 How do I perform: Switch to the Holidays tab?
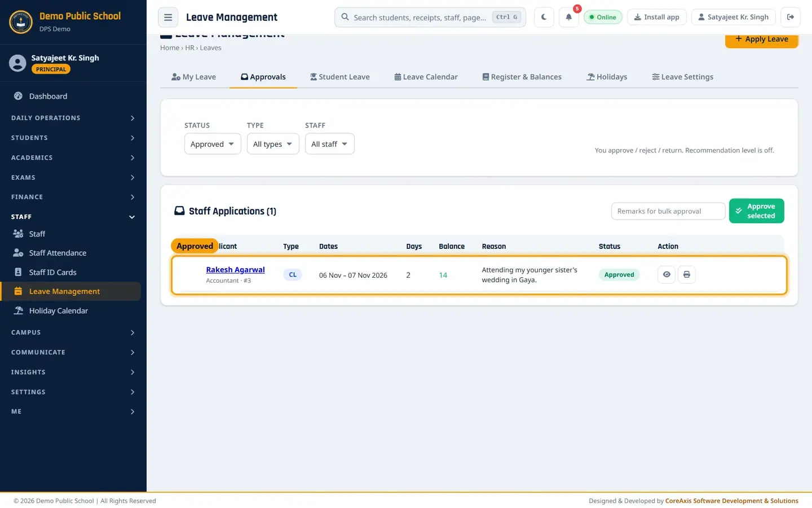click(x=607, y=77)
